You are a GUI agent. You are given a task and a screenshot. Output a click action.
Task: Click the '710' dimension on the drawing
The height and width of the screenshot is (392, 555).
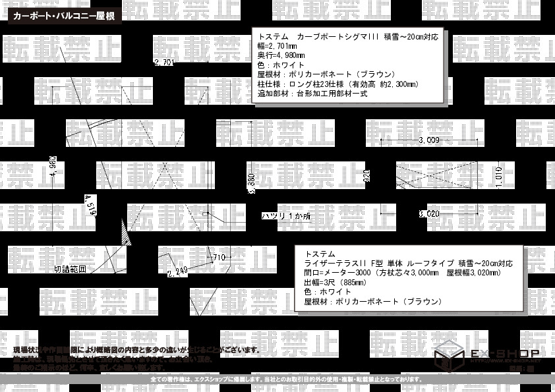point(219,257)
